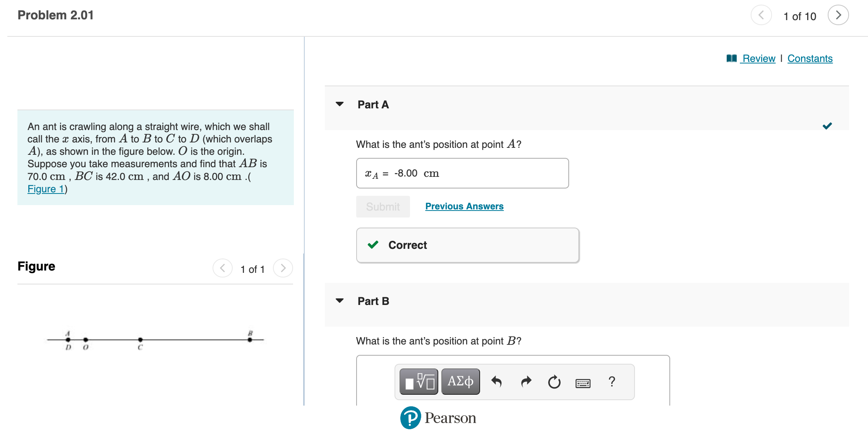This screenshot has height=435, width=868.
Task: Go to previous problem arrow
Action: [761, 15]
